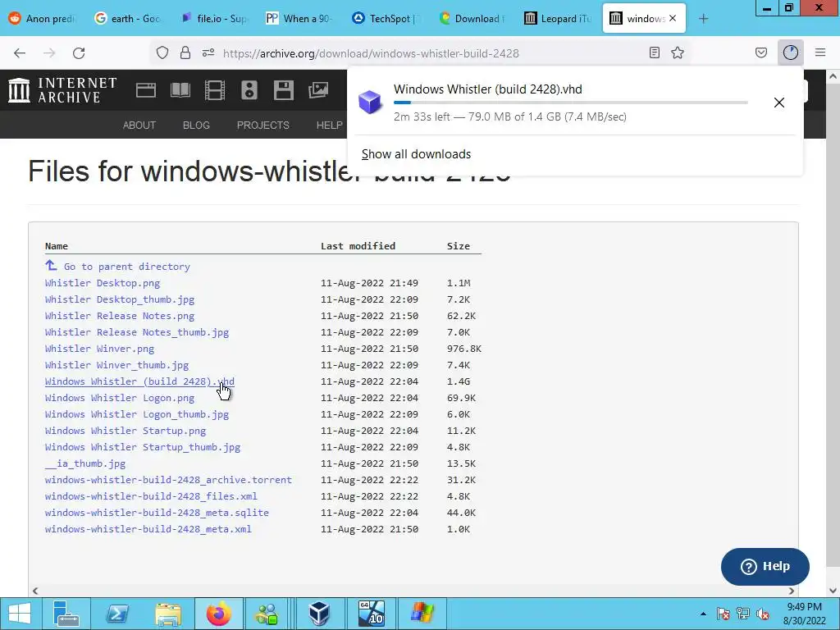Go back using browser back arrow
The width and height of the screenshot is (840, 630).
coord(20,53)
